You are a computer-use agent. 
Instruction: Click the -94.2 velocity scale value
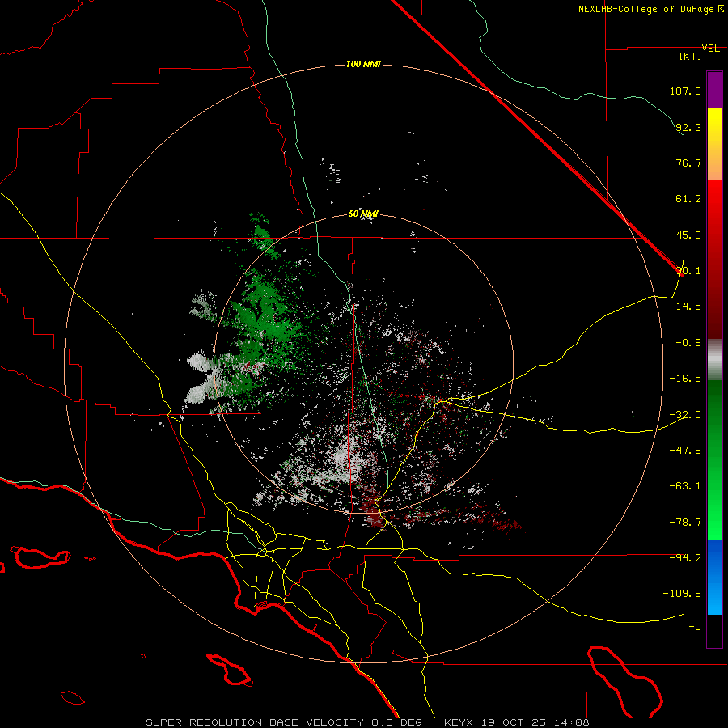(x=685, y=557)
